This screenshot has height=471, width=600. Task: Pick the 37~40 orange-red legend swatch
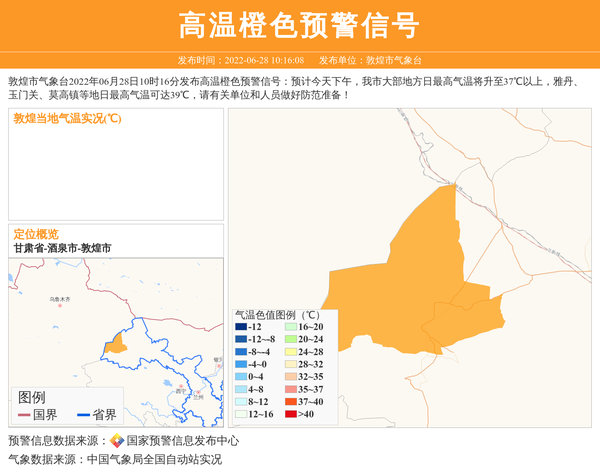(x=291, y=402)
